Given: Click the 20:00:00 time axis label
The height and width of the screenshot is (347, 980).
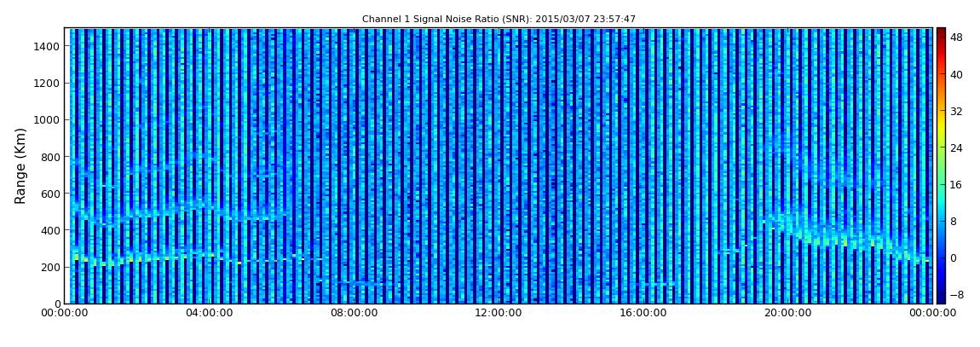Looking at the screenshot, I should click(788, 313).
